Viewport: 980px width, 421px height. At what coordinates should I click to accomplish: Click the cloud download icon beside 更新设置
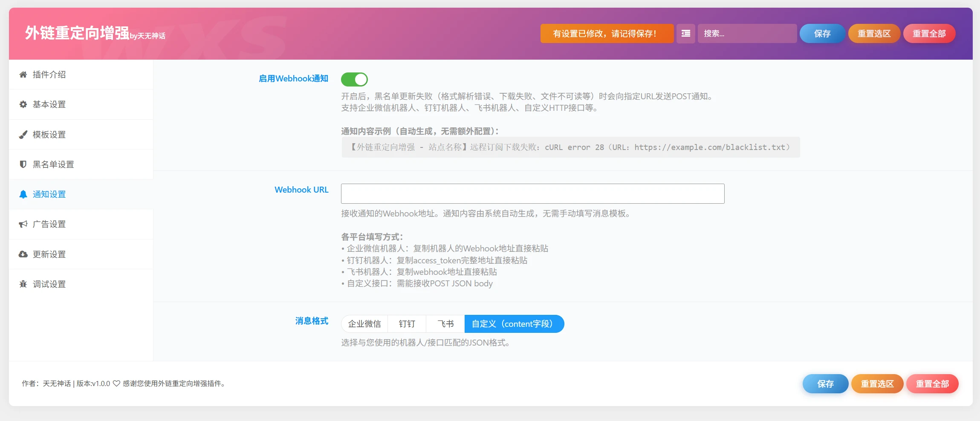pyautogui.click(x=23, y=254)
